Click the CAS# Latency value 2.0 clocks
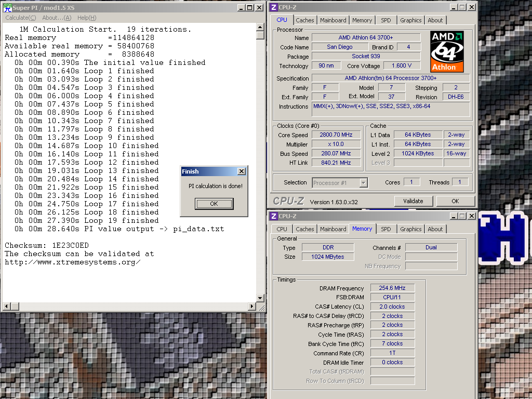Viewport: 532px width, 399px height. click(393, 307)
